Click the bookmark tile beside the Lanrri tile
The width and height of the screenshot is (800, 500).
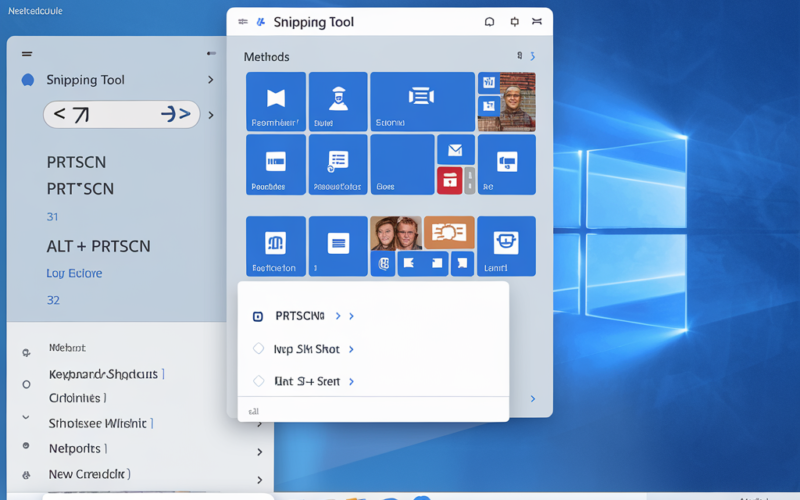click(462, 264)
